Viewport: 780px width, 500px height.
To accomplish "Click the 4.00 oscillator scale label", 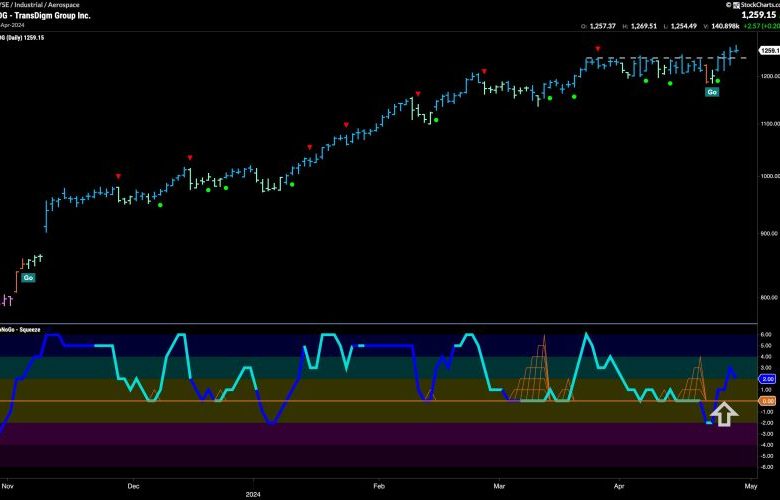I will pyautogui.click(x=767, y=357).
